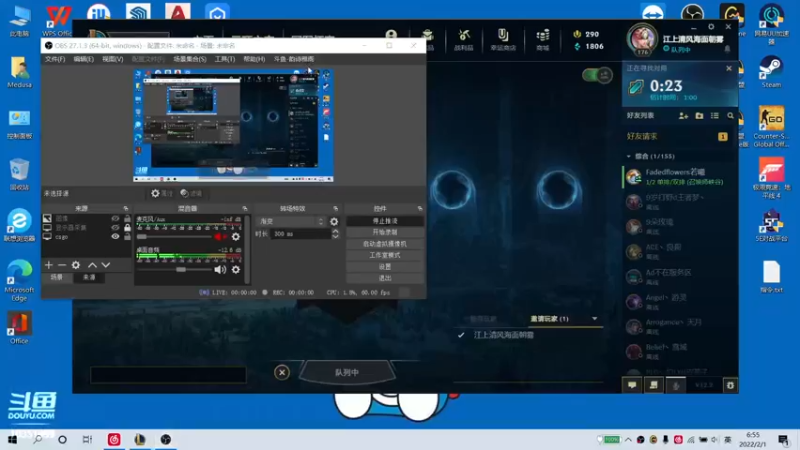Open Counter-Strike Global Offensive desktop shortcut
The height and width of the screenshot is (450, 800).
(771, 127)
